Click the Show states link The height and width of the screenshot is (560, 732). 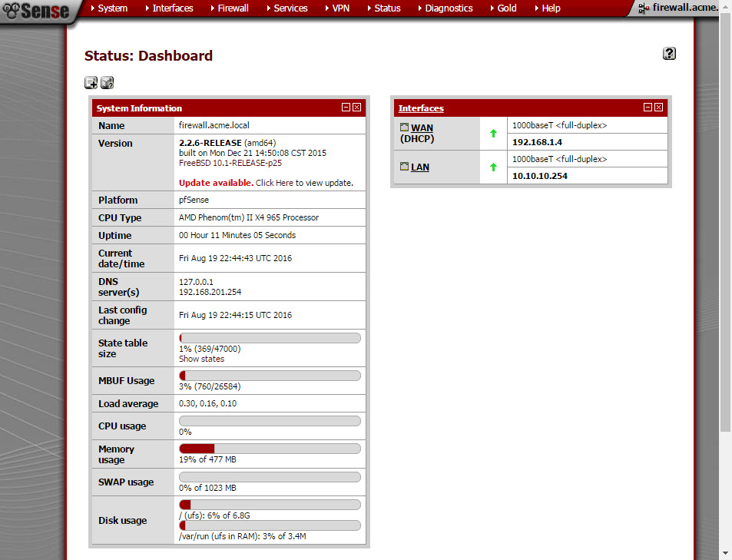(202, 359)
